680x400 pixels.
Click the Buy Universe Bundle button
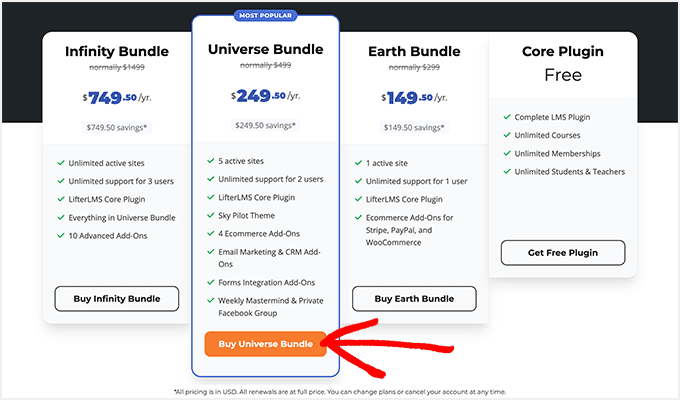coord(265,344)
